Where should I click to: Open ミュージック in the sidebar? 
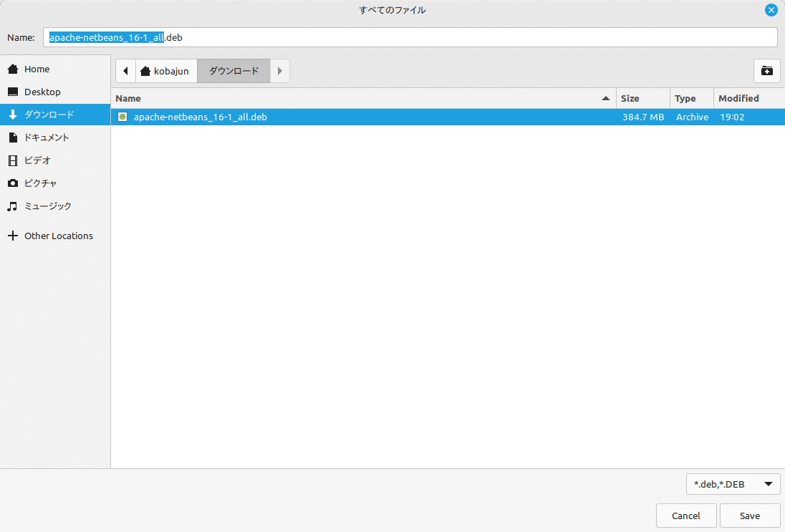55,206
